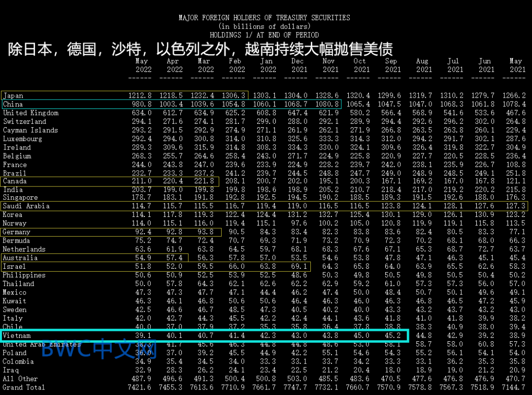This screenshot has width=532, height=395.
Task: Click the Canada row label
Action: click(15, 181)
